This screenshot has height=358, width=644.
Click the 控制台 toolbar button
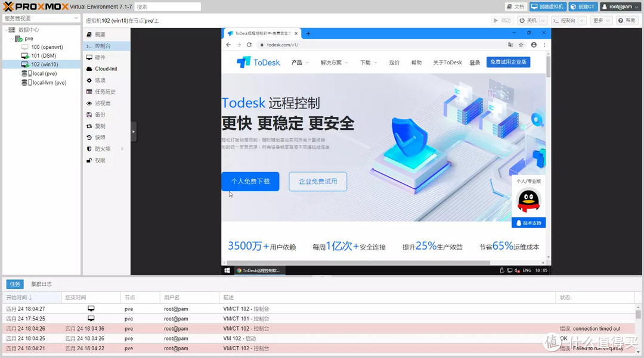[x=564, y=20]
